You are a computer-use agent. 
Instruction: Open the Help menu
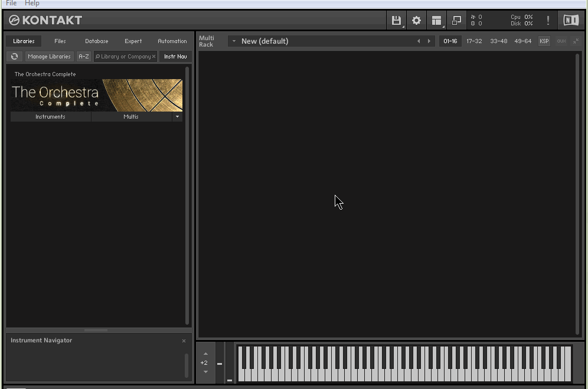point(32,4)
